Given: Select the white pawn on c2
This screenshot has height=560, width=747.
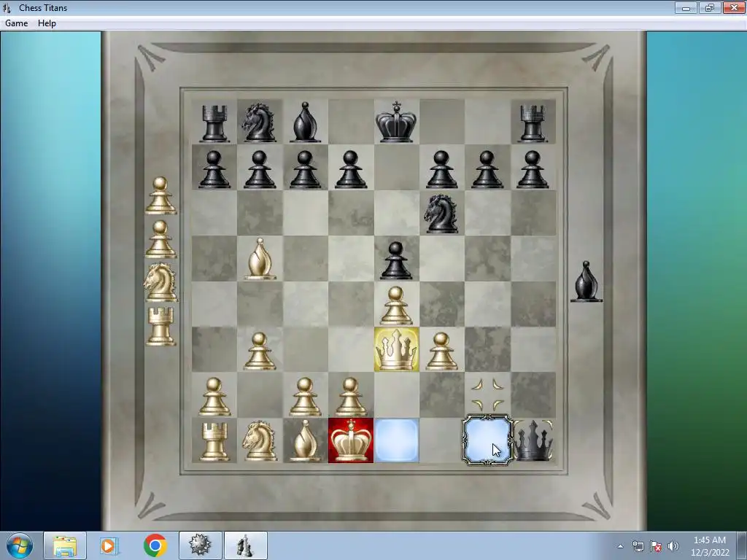Looking at the screenshot, I should coord(305,397).
